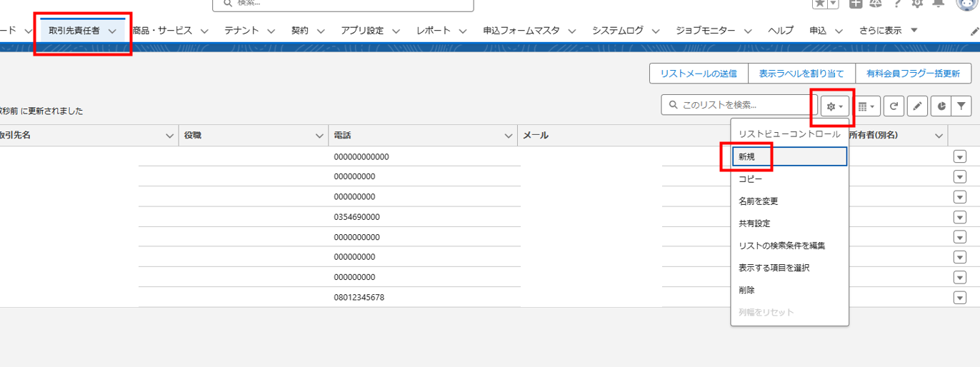Screen dimensions: 980x367
Task: Open the filter funnel icon
Action: coord(961,106)
